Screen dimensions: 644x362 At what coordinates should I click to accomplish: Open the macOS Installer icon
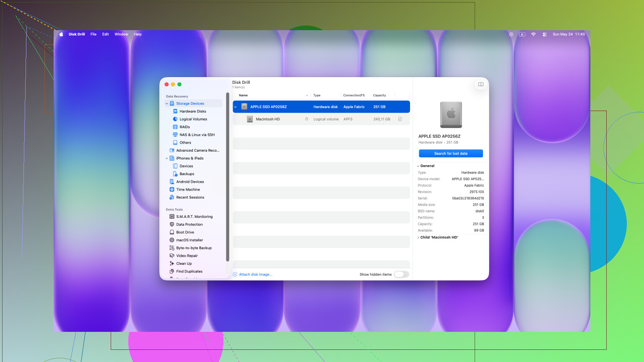172,240
